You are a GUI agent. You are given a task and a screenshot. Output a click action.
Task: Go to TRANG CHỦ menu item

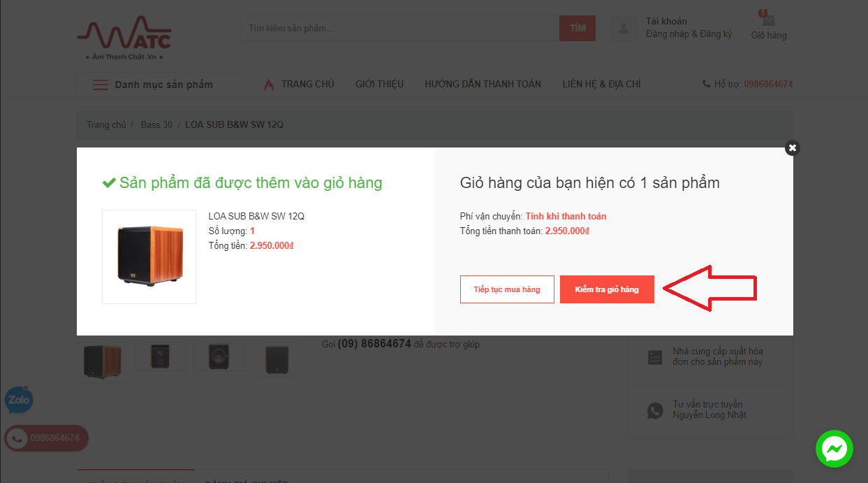(x=307, y=84)
